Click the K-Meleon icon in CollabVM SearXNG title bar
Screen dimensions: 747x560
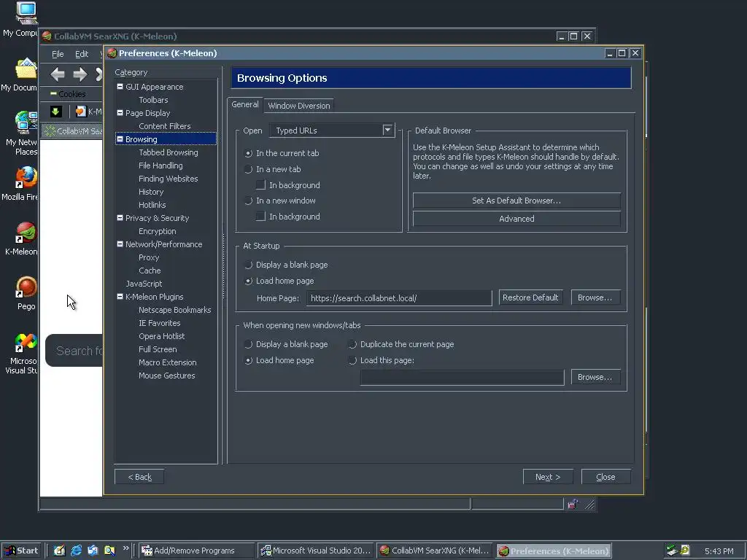pos(47,36)
